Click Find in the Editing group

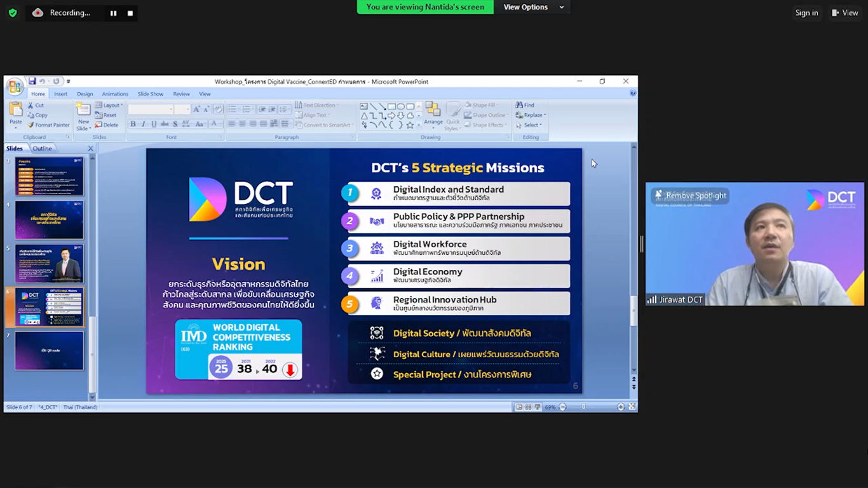pyautogui.click(x=526, y=105)
